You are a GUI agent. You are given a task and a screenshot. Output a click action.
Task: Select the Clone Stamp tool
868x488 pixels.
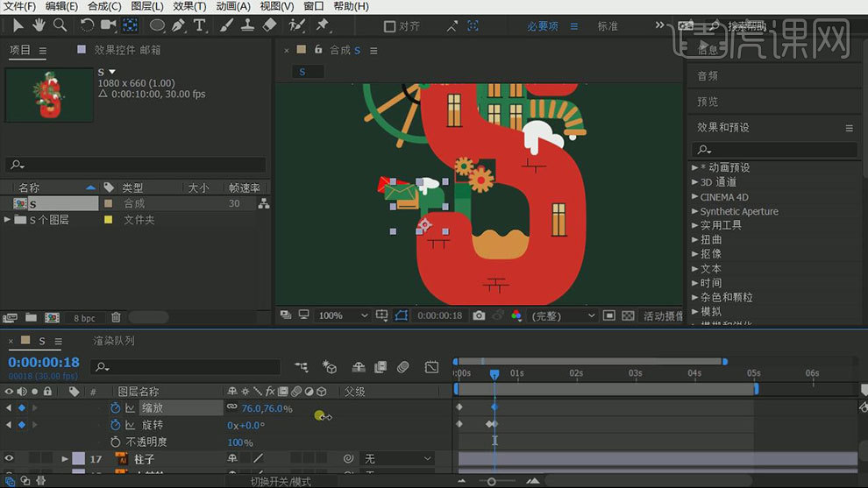click(248, 25)
